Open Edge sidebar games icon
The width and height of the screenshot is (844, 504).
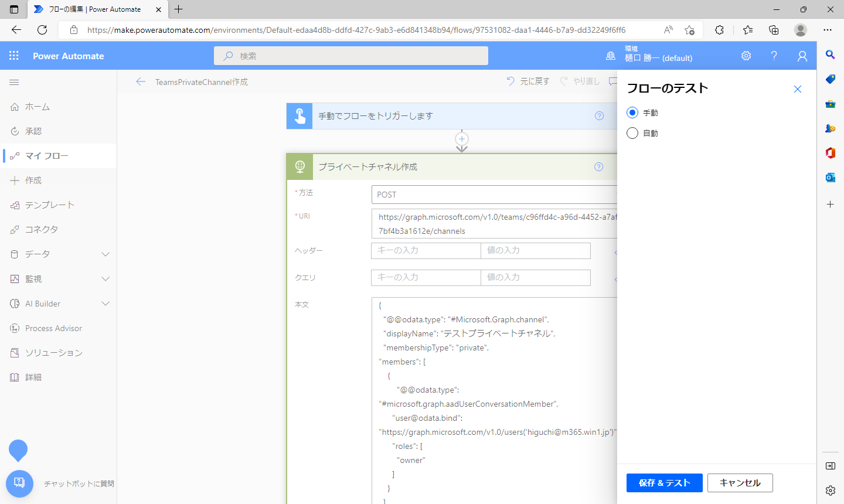click(x=831, y=128)
